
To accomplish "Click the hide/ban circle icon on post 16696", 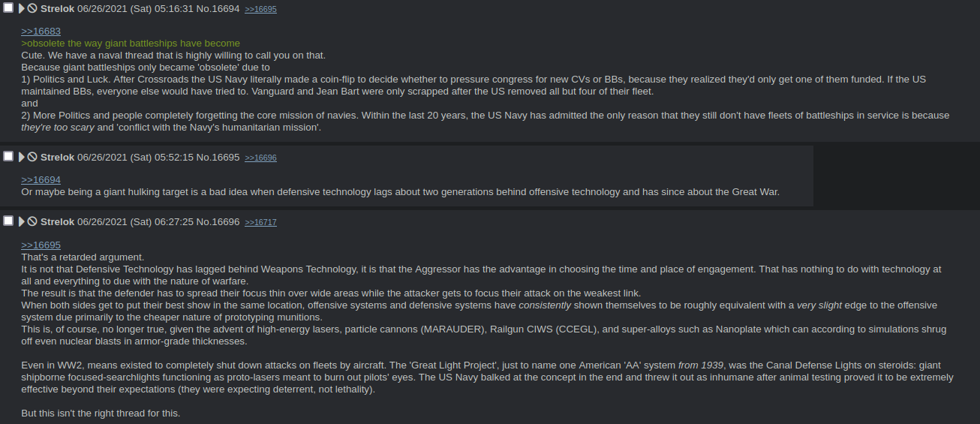I will click(32, 221).
